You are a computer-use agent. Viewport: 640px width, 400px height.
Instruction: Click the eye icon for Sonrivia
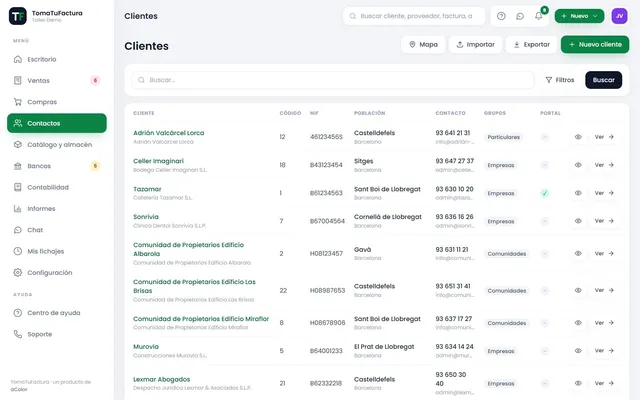pyautogui.click(x=578, y=221)
